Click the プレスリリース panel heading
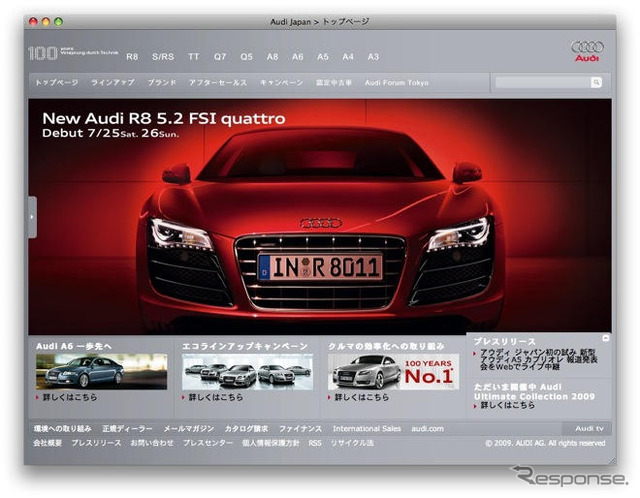Viewport: 640px width, 498px height. [504, 341]
